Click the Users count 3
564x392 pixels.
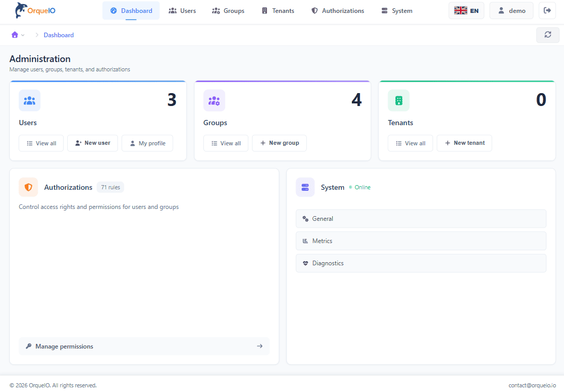point(172,100)
